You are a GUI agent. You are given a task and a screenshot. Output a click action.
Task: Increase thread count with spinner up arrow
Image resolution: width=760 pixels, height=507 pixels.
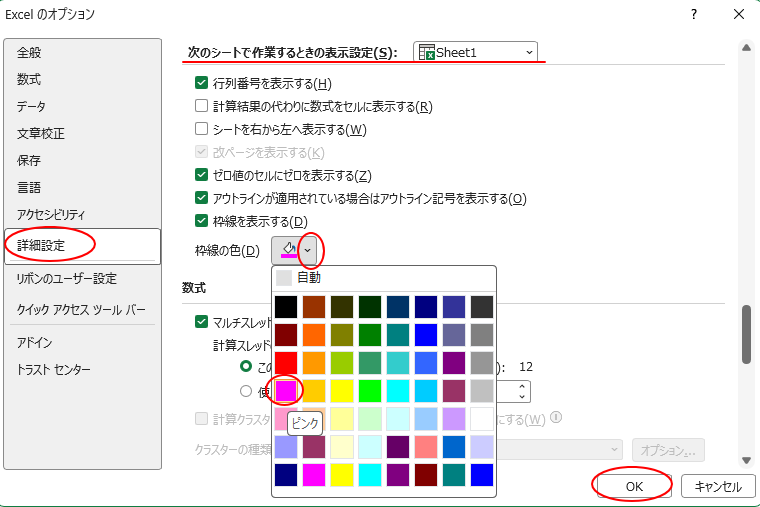pos(522,387)
